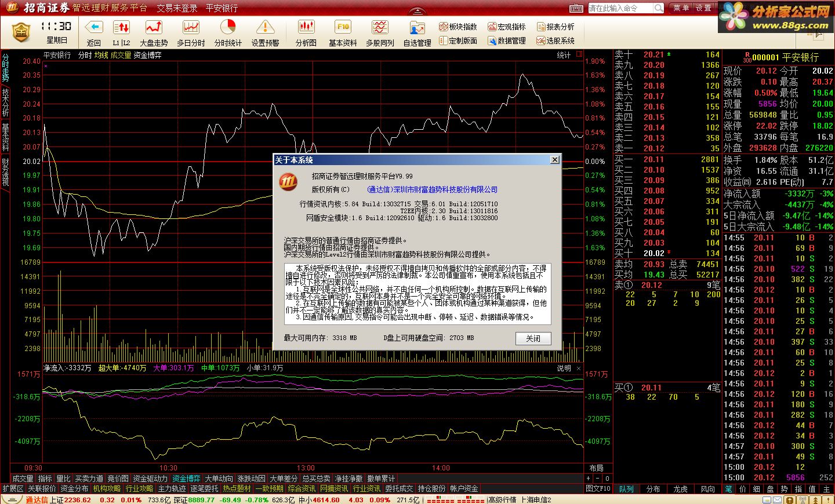The width and height of the screenshot is (835, 504).
Task: Click the 招商证券 logo icon in title bar
Action: tap(12, 8)
